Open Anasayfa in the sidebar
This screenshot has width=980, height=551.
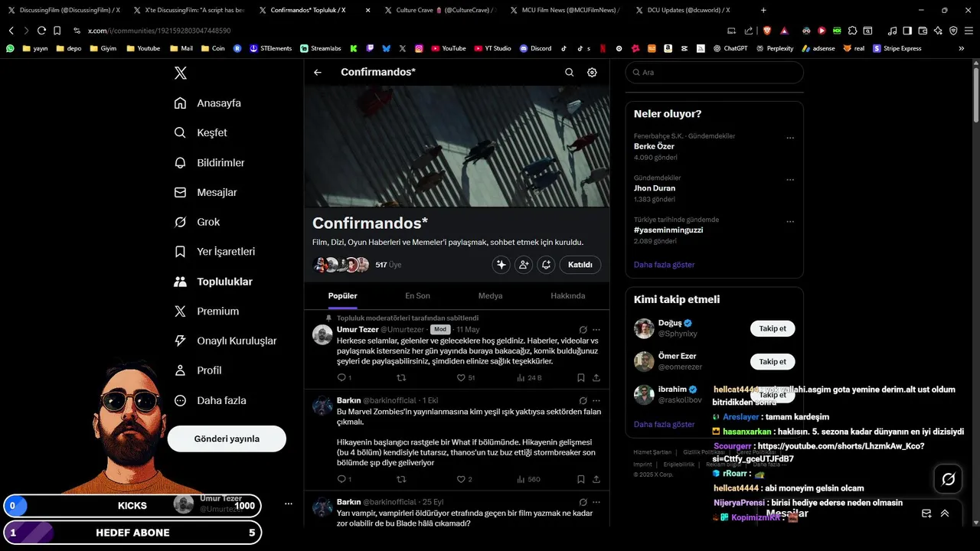(207, 103)
